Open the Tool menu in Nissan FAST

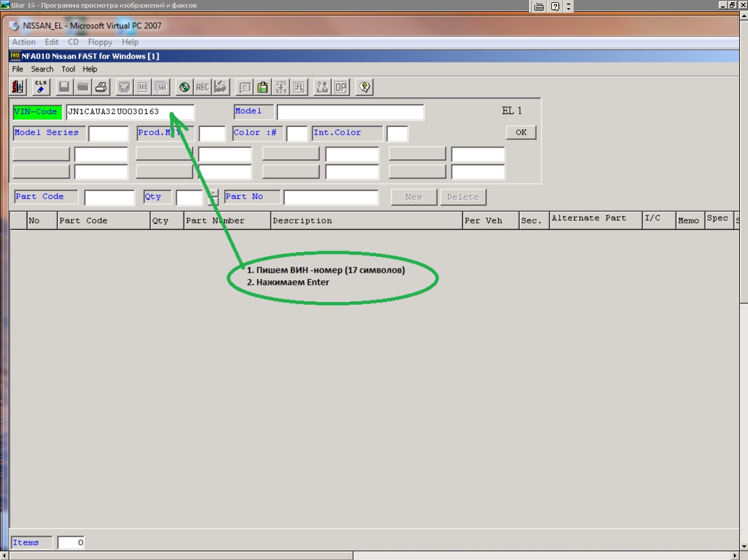pyautogui.click(x=68, y=69)
